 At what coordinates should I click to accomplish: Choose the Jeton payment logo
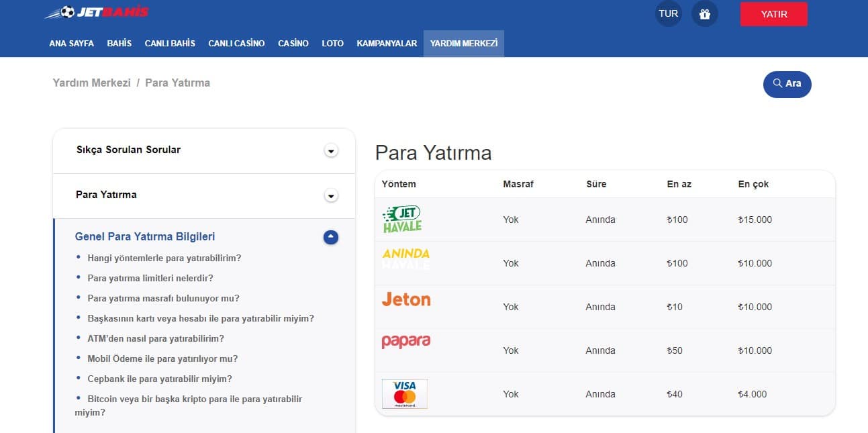click(x=406, y=299)
